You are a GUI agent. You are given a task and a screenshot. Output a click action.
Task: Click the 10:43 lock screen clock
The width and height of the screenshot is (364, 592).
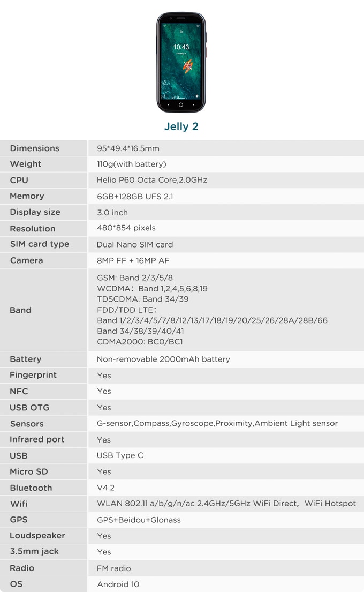tap(181, 47)
